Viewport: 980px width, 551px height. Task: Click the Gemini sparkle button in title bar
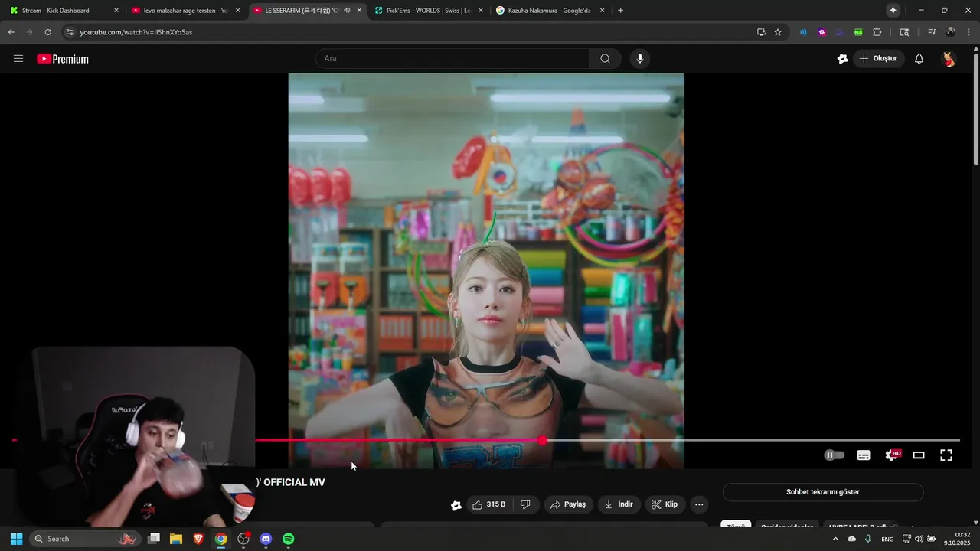tap(893, 11)
